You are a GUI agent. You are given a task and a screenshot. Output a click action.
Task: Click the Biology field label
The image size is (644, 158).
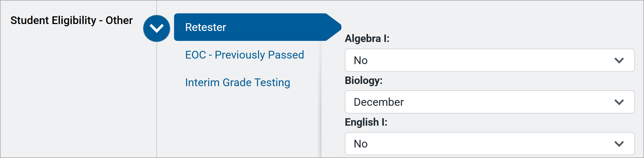(x=364, y=80)
